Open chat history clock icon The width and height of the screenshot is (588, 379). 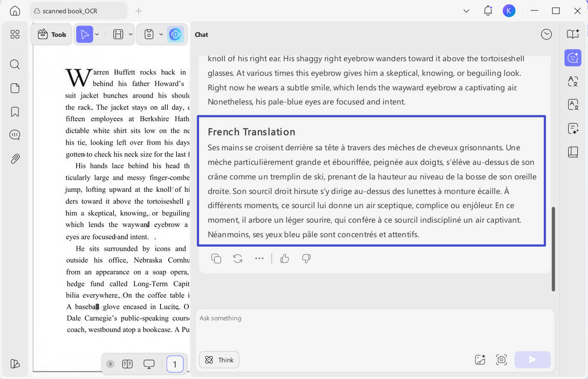click(x=546, y=34)
